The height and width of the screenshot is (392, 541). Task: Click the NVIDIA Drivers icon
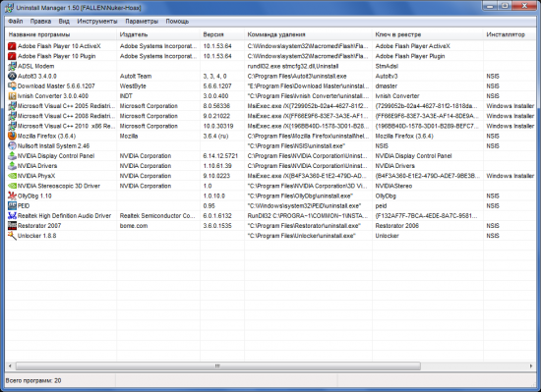pyautogui.click(x=12, y=166)
